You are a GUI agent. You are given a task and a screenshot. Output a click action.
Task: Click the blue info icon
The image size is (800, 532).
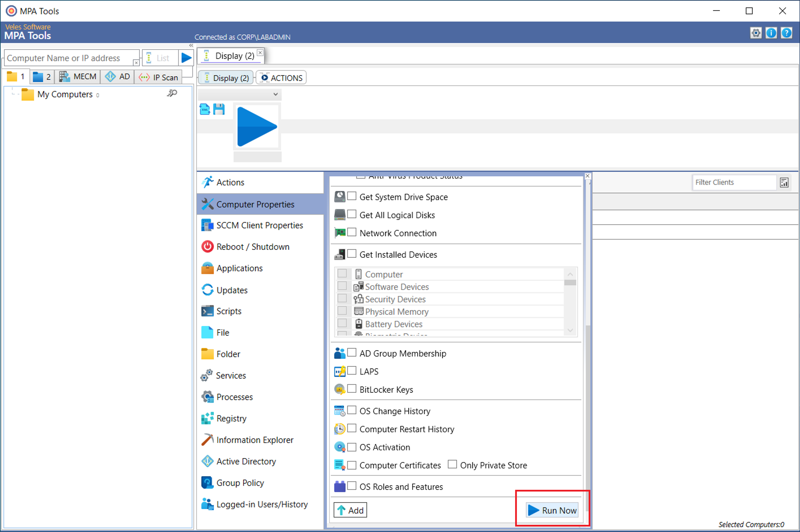[x=771, y=33]
